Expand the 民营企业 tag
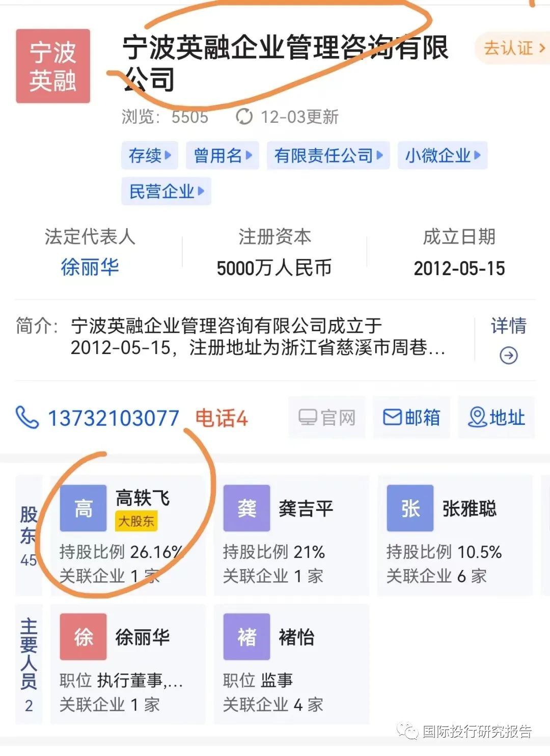Screen dimensions: 550x756 pyautogui.click(x=166, y=192)
